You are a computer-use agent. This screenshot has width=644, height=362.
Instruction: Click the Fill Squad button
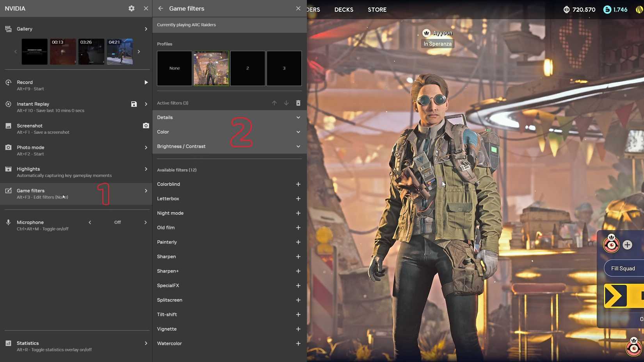623,268
